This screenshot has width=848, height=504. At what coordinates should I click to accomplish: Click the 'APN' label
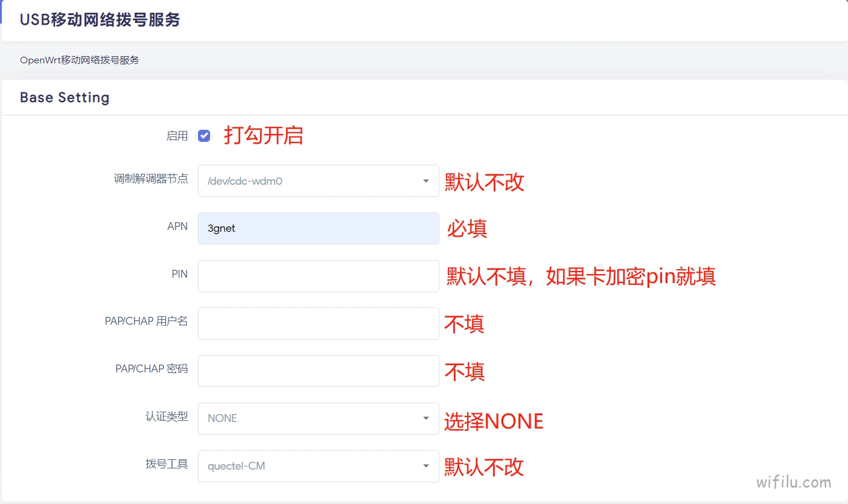(177, 226)
